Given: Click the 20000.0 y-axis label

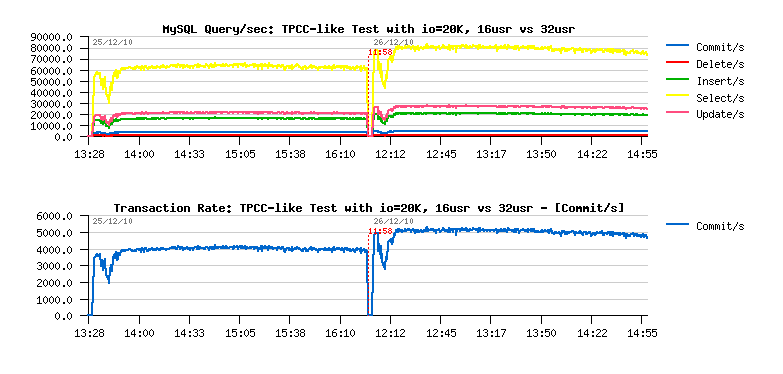Looking at the screenshot, I should click(x=52, y=114).
